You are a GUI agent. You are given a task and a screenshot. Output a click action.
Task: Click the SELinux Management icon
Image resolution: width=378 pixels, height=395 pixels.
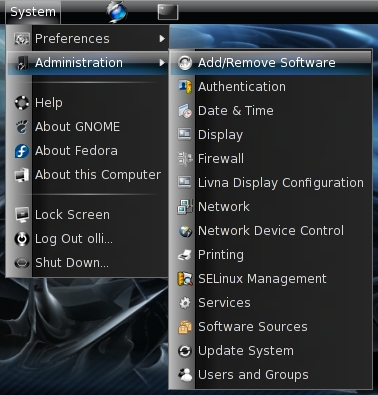pos(185,278)
